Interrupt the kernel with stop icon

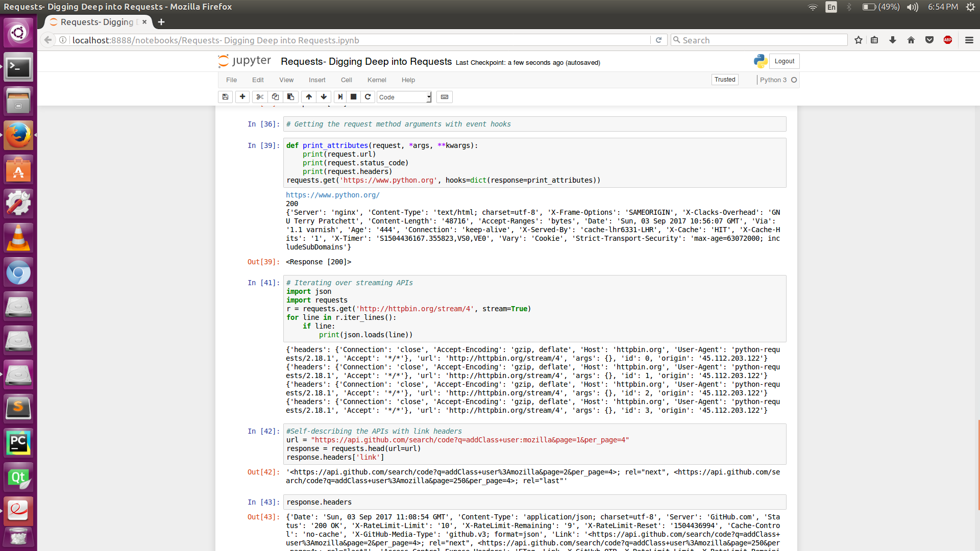pyautogui.click(x=353, y=97)
